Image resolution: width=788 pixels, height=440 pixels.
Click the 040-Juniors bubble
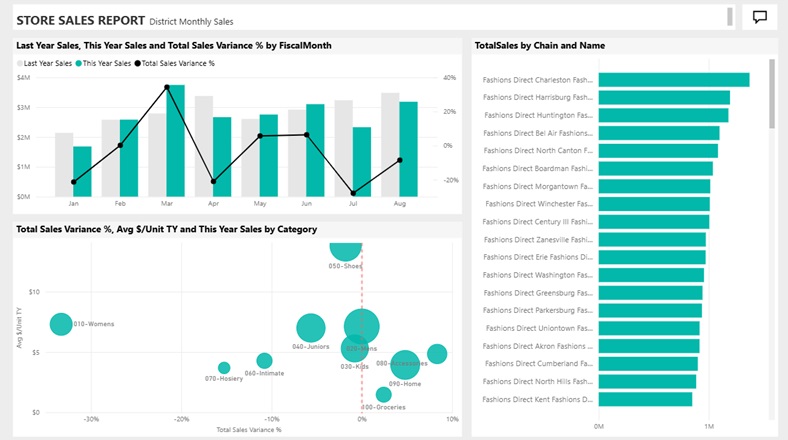(x=311, y=327)
